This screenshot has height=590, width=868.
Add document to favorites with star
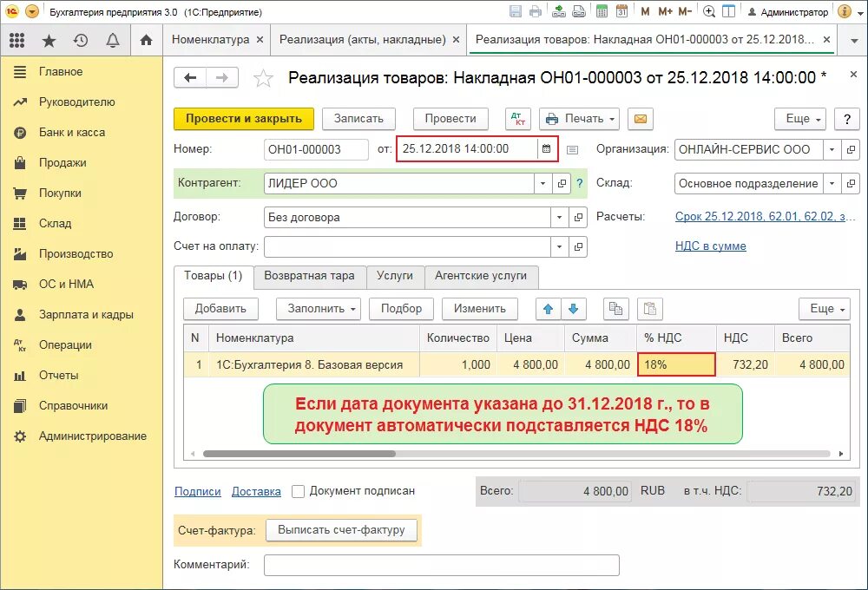pyautogui.click(x=263, y=78)
